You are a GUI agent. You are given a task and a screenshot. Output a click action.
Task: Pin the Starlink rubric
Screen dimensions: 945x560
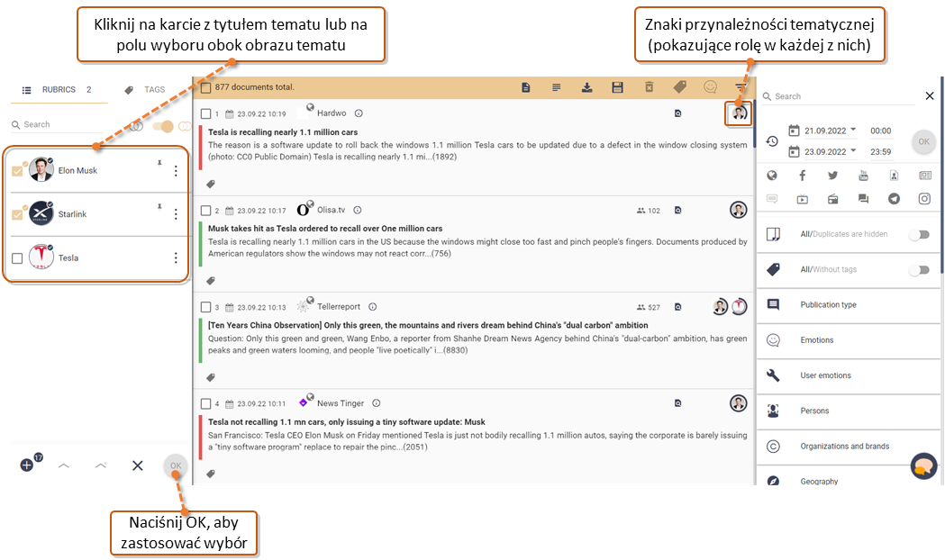point(159,206)
